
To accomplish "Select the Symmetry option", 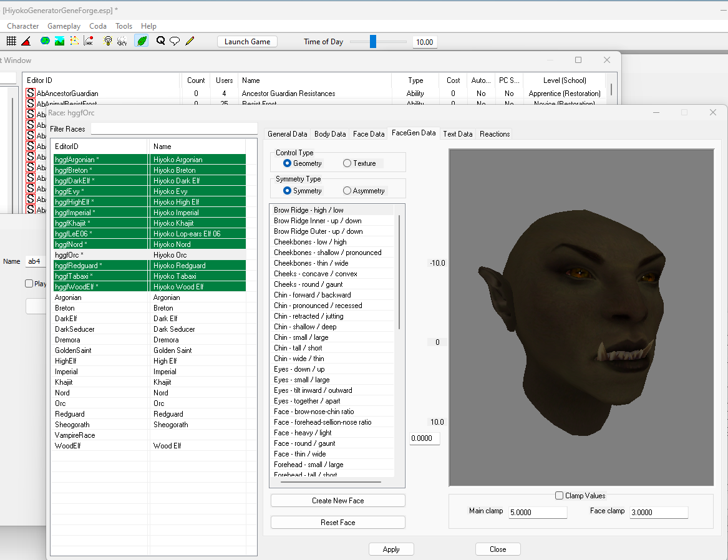I will (287, 191).
